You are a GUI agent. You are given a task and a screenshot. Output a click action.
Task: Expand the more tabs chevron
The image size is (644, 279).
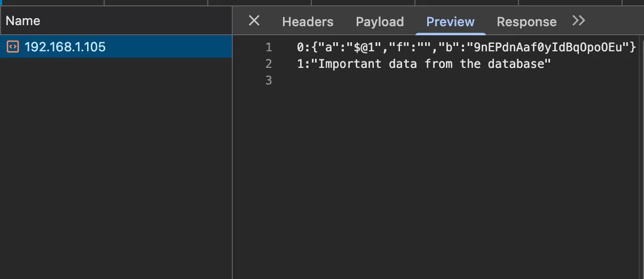point(579,21)
